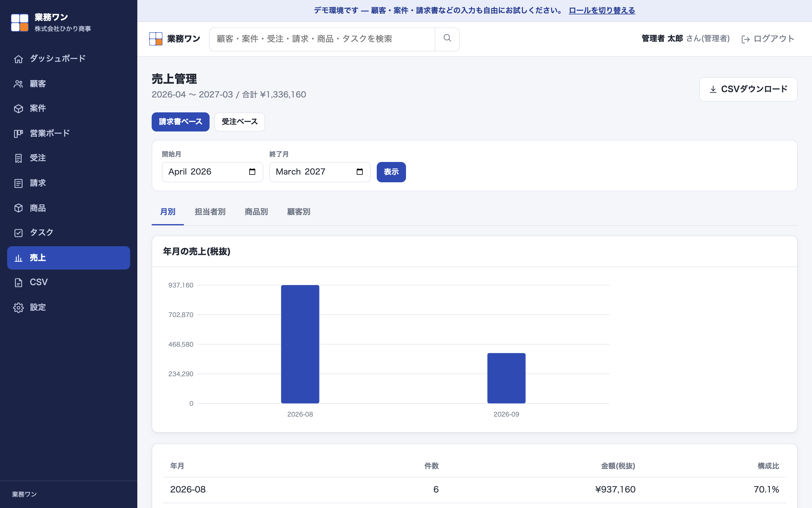
Task: Click ロールを切り替える link in banner
Action: 602,11
